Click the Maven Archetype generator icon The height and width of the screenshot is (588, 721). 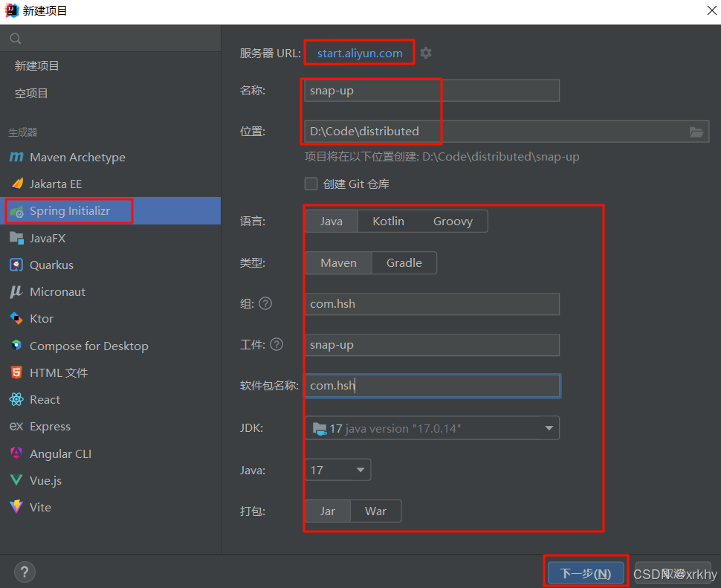(16, 158)
